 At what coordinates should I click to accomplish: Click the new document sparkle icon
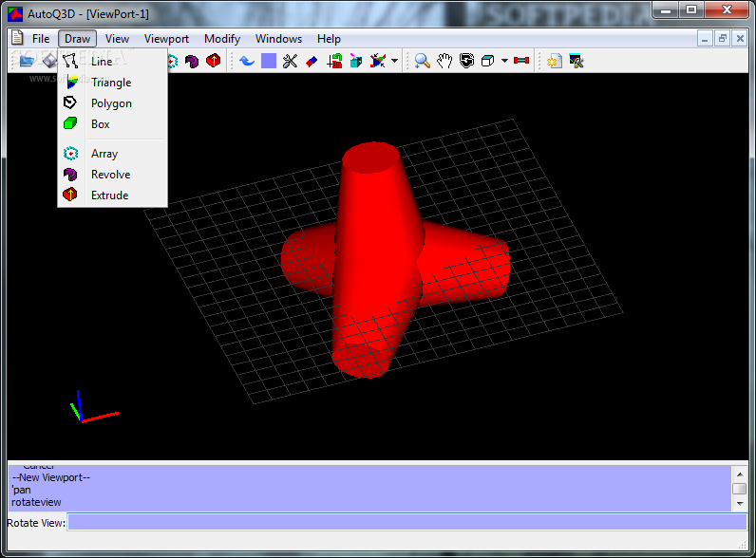554,61
